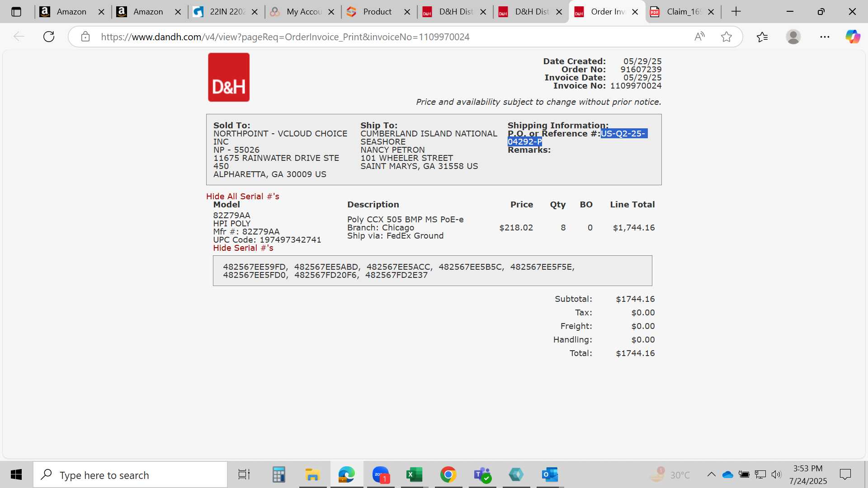Open a new tab with plus button
This screenshot has width=868, height=488.
pos(736,12)
